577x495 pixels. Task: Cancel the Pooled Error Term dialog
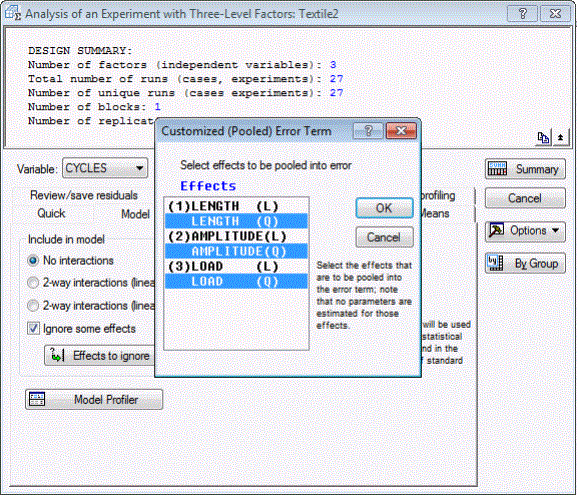coord(384,237)
